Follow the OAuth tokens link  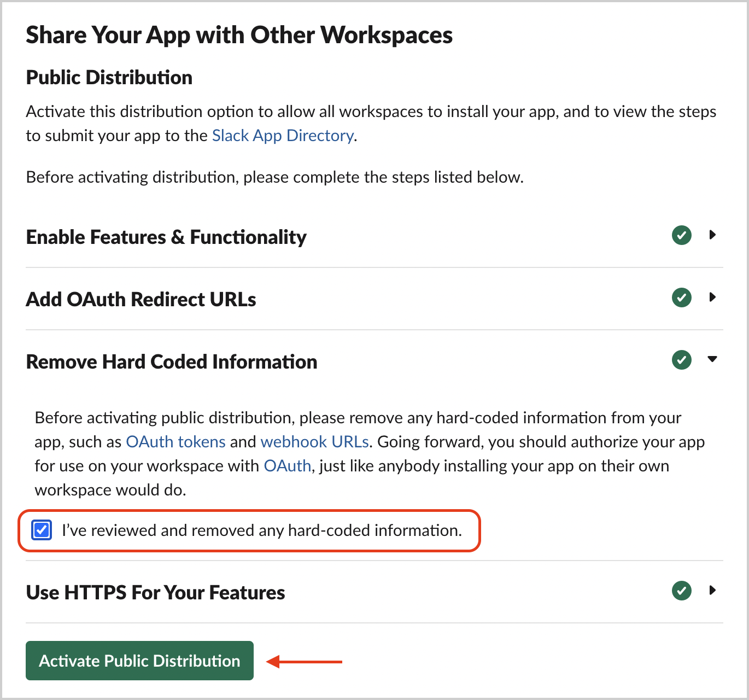(175, 442)
